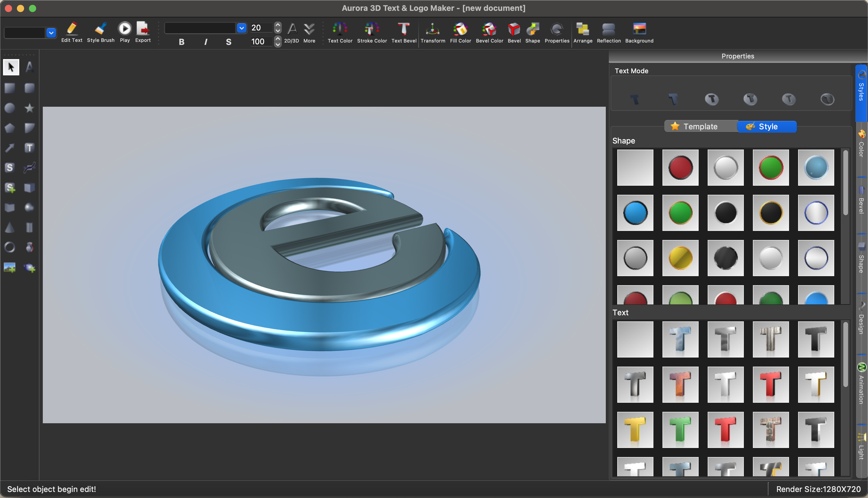Click the Render Size:1280X720 status text
Image resolution: width=868 pixels, height=498 pixels.
pyautogui.click(x=818, y=489)
